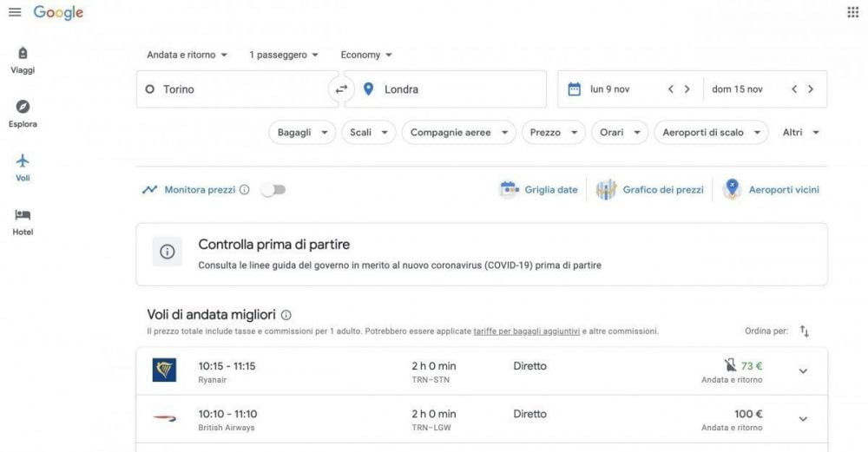This screenshot has height=452, width=868.
Task: Move return date one day later
Action: 811,89
